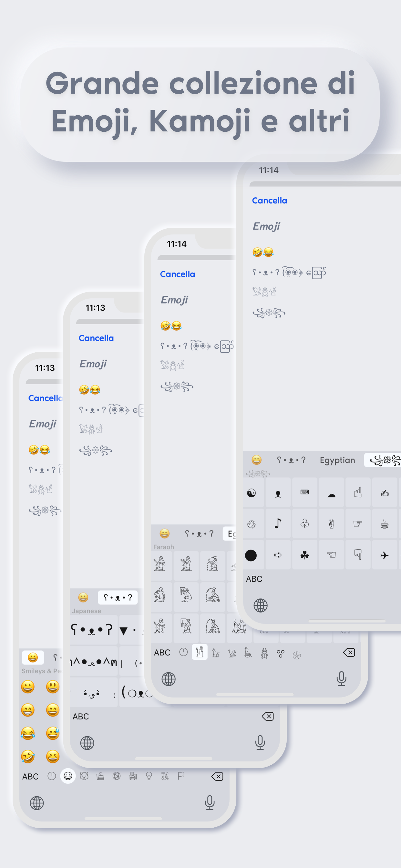Select the pharaoh hieroglyph category icon
401x868 pixels.
point(200,652)
